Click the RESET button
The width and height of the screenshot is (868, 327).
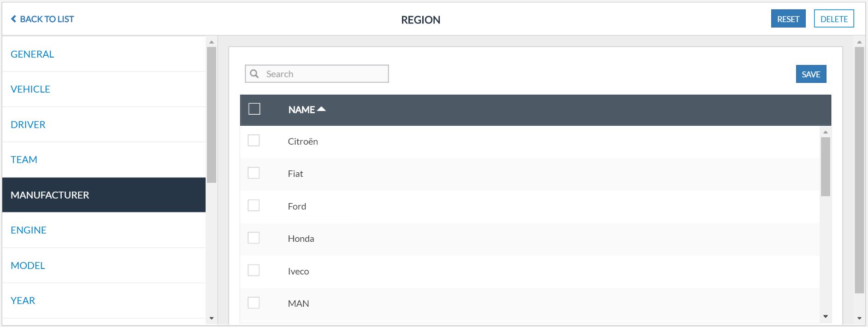pos(788,19)
